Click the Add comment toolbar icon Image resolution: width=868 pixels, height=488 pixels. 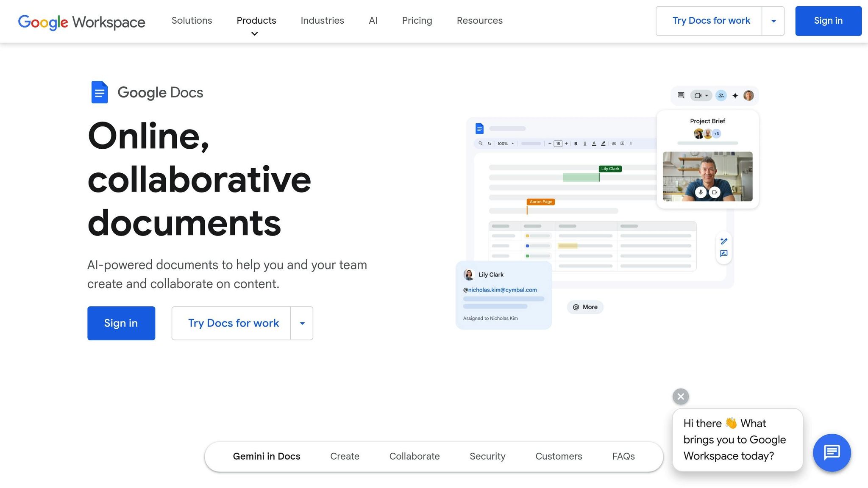tap(622, 144)
